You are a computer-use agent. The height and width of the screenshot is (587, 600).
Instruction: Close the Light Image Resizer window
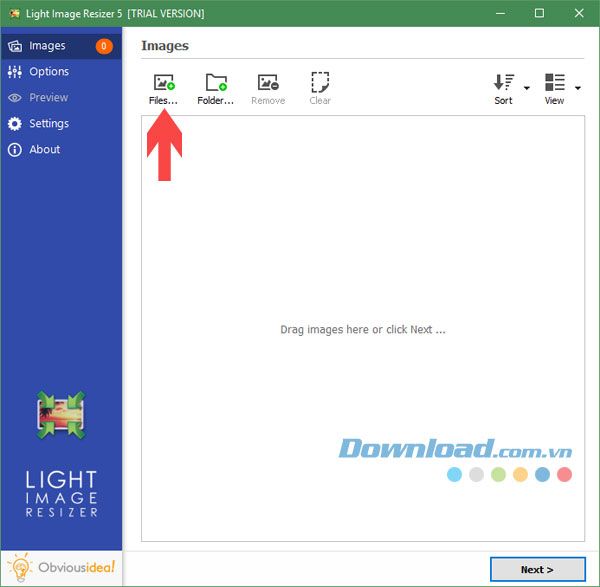click(x=579, y=13)
